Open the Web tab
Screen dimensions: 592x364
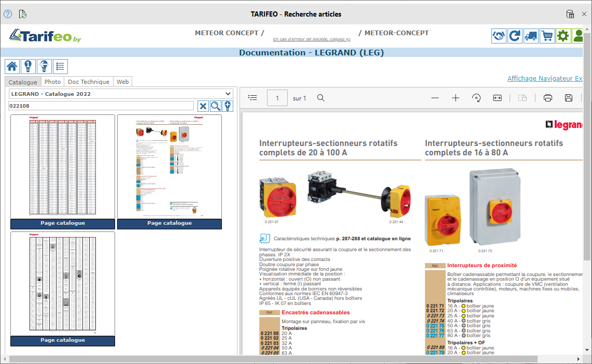click(123, 82)
